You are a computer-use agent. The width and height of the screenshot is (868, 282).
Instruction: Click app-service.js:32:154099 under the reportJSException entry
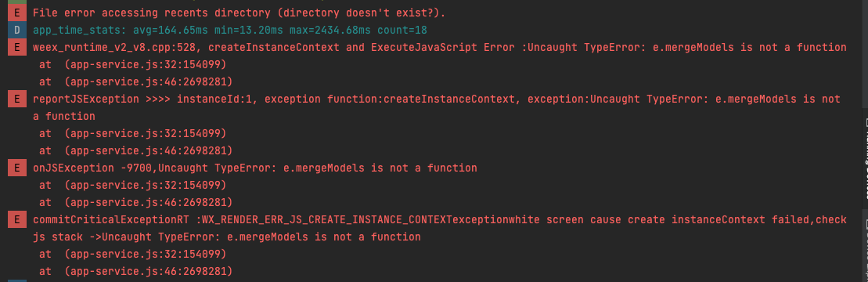coord(146,133)
